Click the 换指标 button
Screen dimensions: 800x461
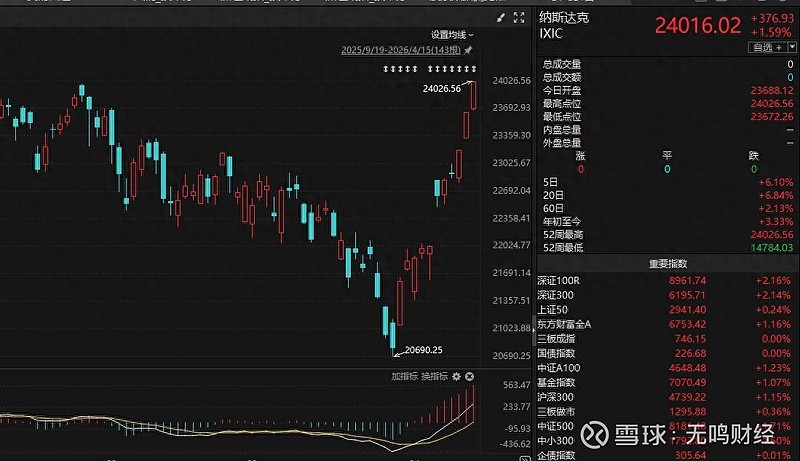coord(434,376)
